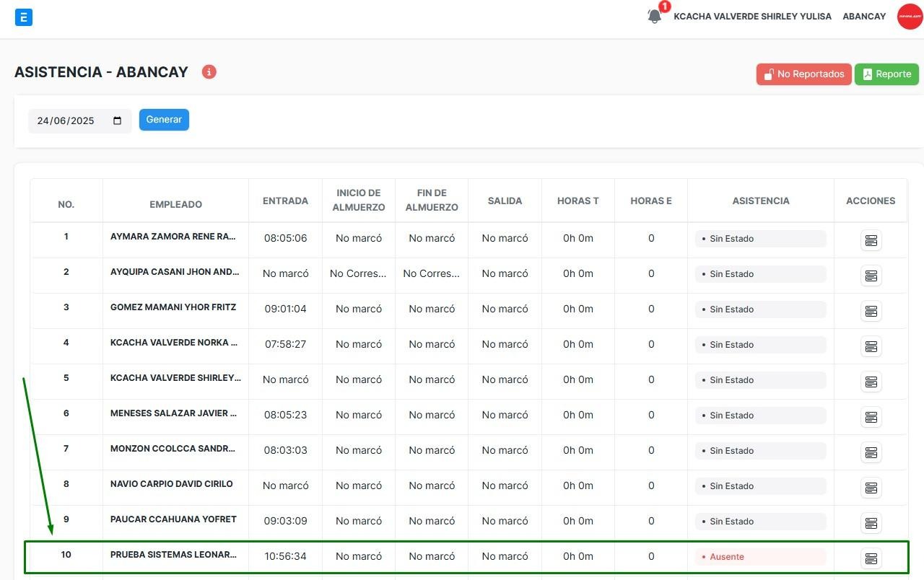Click the Generar button
The image size is (924, 580).
[164, 120]
